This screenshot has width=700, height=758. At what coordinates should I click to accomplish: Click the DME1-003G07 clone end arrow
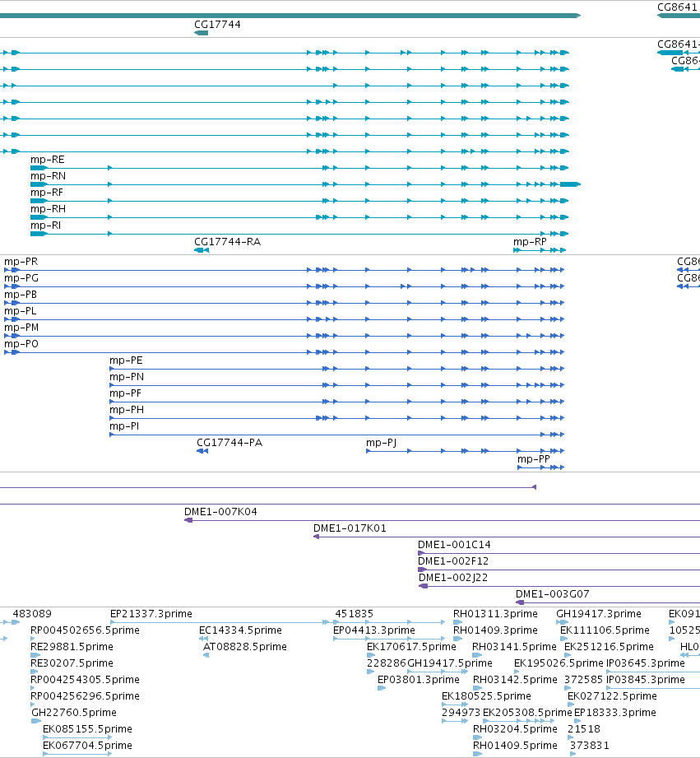[x=520, y=602]
